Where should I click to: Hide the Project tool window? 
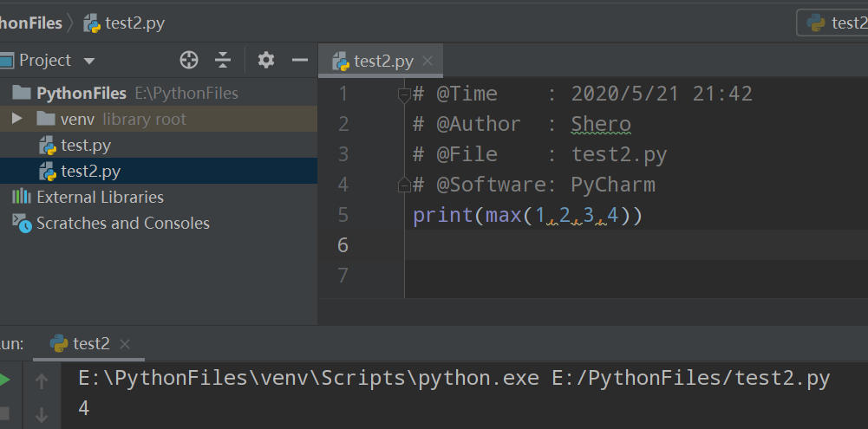point(299,60)
